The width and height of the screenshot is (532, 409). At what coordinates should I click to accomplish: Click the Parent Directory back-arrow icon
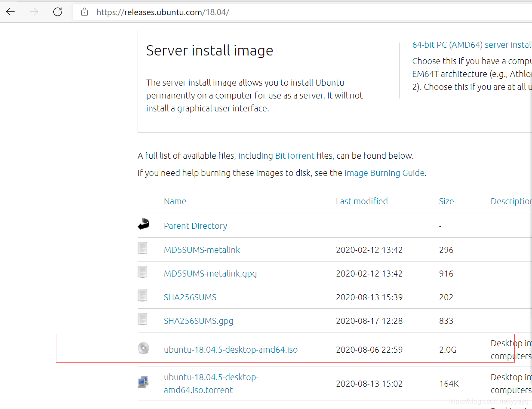(143, 224)
